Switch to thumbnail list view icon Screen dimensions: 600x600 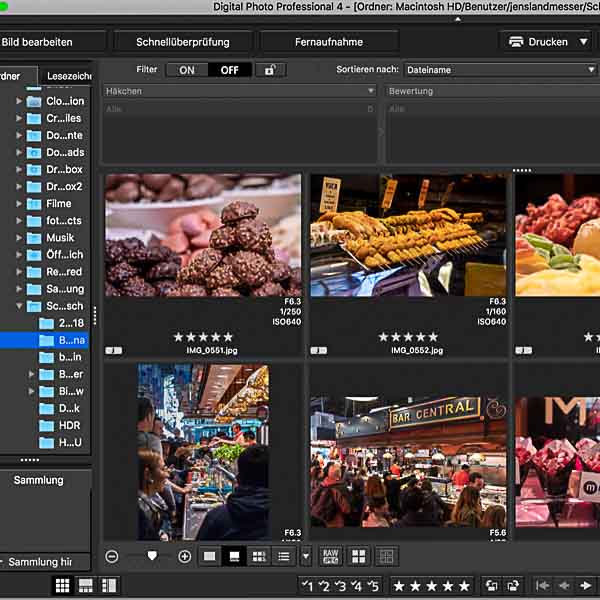point(284,556)
